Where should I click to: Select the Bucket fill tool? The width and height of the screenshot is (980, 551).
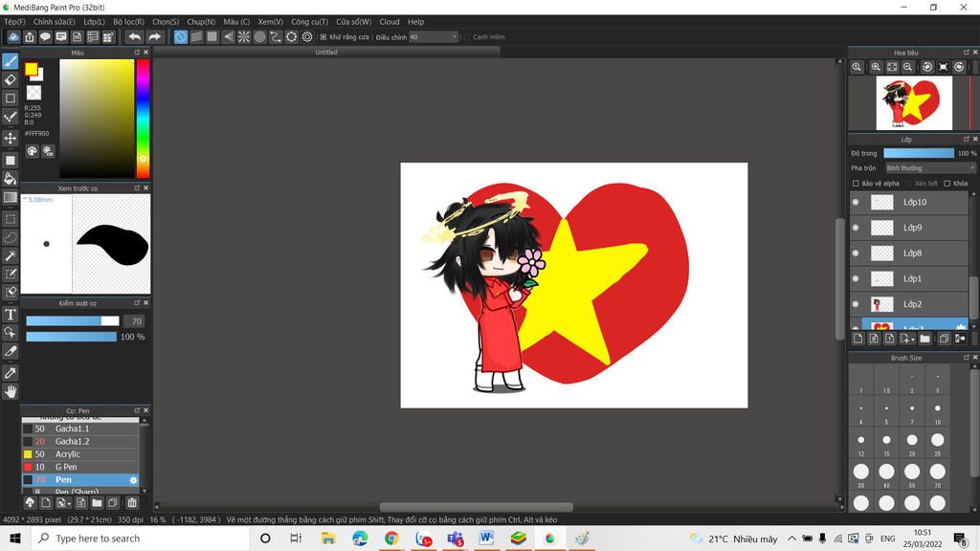tap(10, 179)
